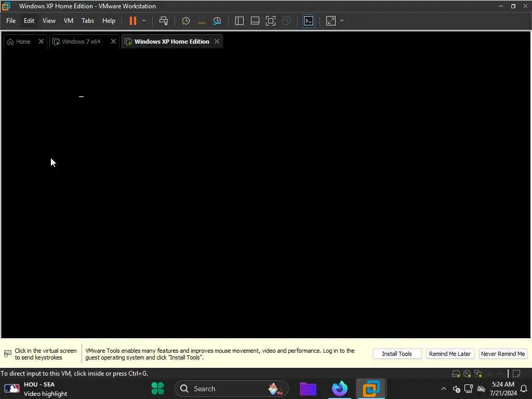Send Ctrl+Alt+Del to the virtual machine

click(164, 21)
